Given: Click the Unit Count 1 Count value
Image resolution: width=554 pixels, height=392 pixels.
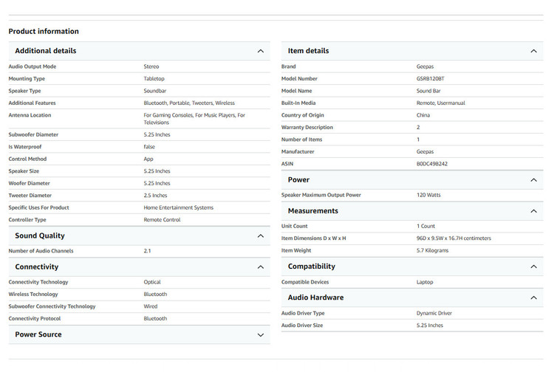Looking at the screenshot, I should [425, 226].
